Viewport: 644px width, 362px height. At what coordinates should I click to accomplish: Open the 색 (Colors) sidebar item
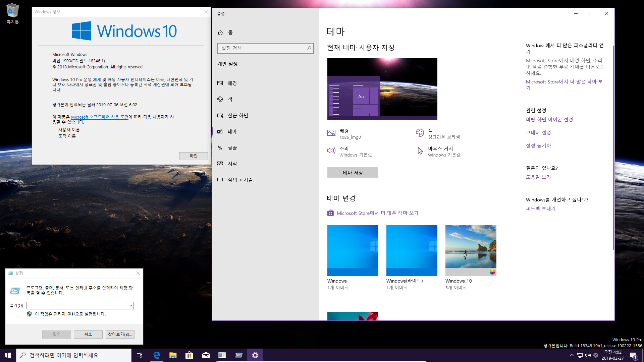pos(266,99)
